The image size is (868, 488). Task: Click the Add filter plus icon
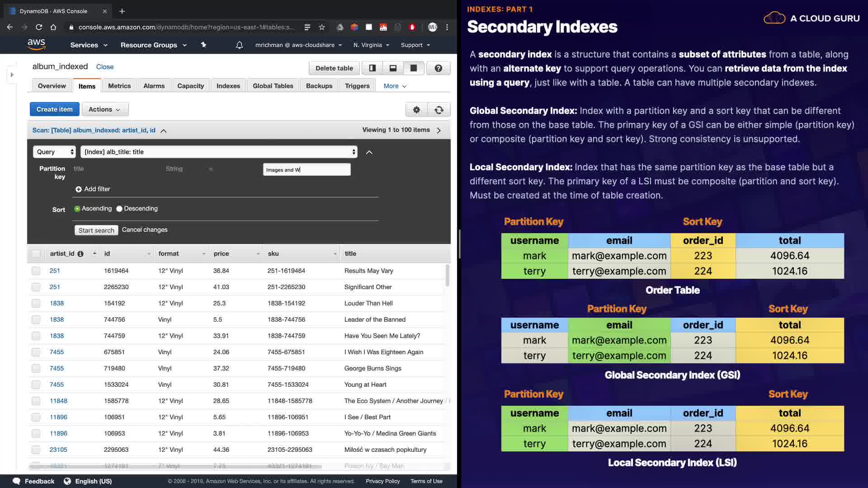(x=79, y=189)
